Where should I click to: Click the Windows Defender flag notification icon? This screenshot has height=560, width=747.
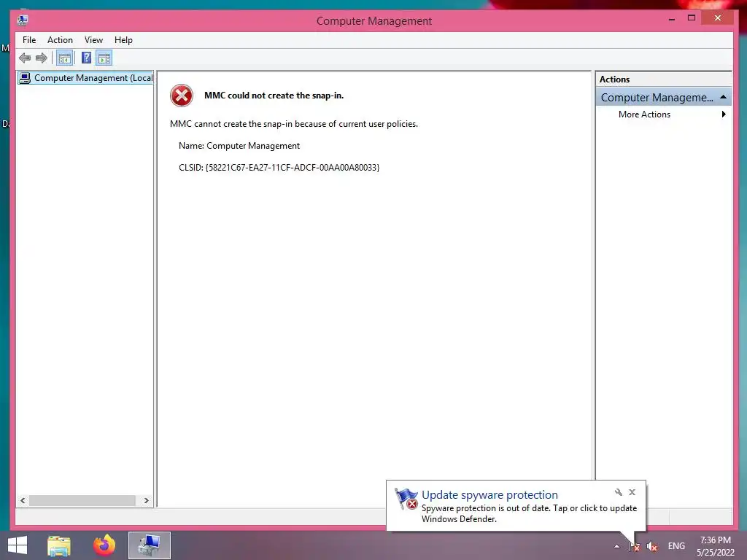point(406,499)
